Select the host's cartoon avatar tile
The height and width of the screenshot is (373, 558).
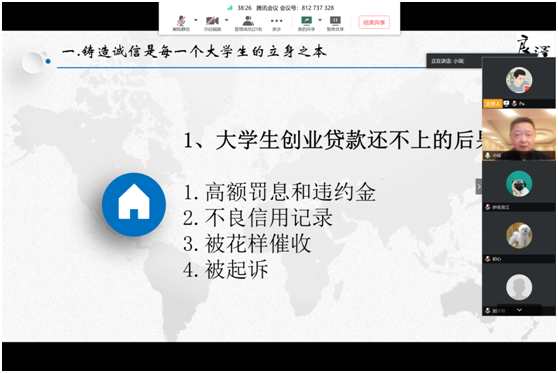[519, 83]
